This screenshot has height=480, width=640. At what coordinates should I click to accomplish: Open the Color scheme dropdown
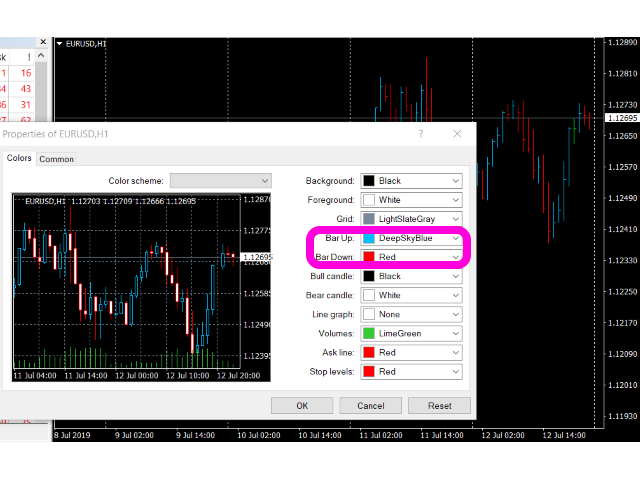click(x=221, y=180)
